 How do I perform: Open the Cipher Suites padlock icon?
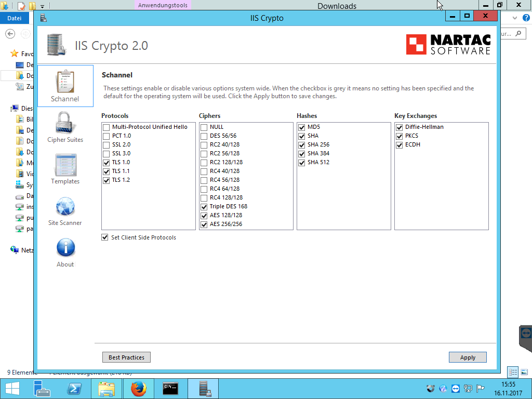point(65,124)
